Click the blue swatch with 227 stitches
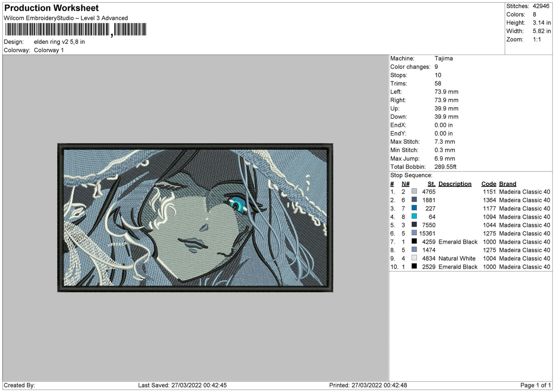The image size is (555, 392). [x=414, y=208]
